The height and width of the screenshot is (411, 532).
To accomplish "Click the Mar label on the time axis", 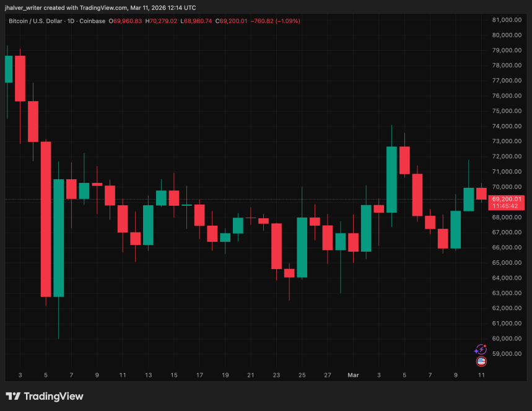I will tap(353, 375).
